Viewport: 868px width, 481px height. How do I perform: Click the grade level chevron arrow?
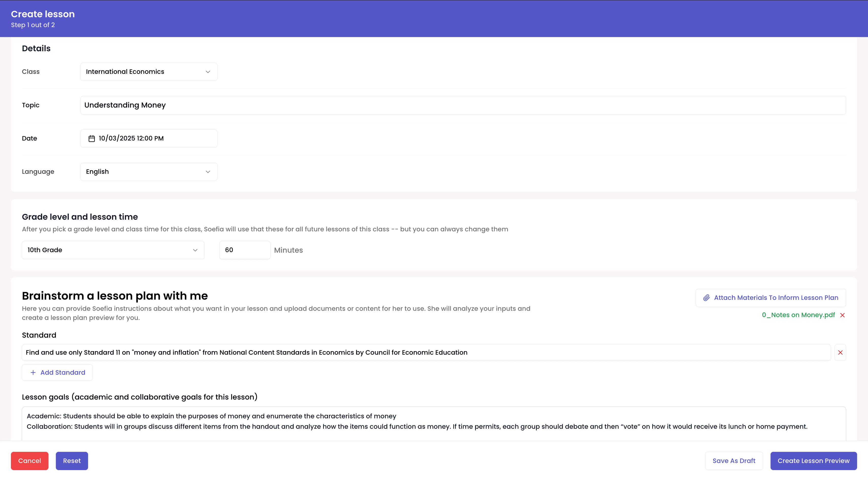[x=195, y=250]
